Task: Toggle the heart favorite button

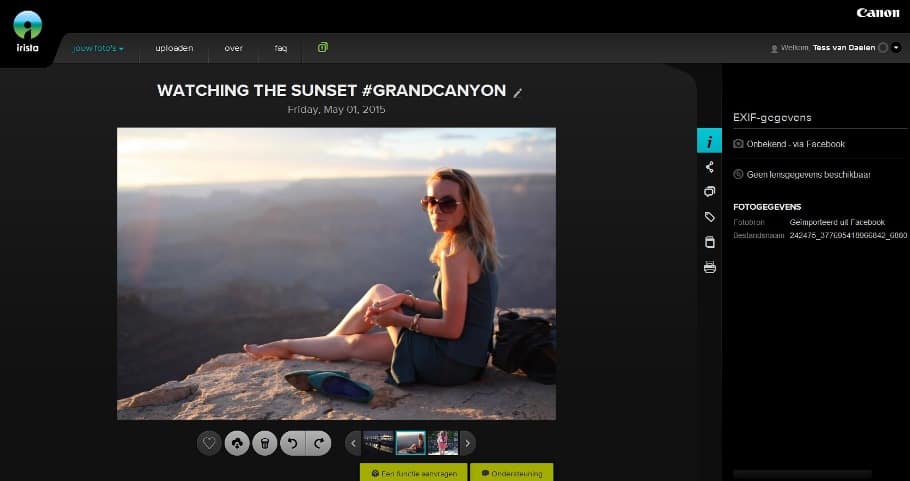Action: pos(209,443)
